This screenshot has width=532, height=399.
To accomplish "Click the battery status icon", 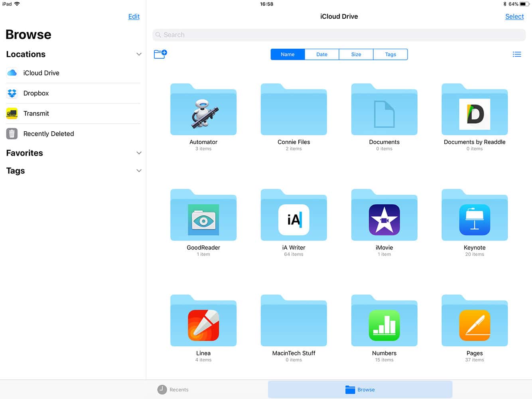I will [524, 4].
